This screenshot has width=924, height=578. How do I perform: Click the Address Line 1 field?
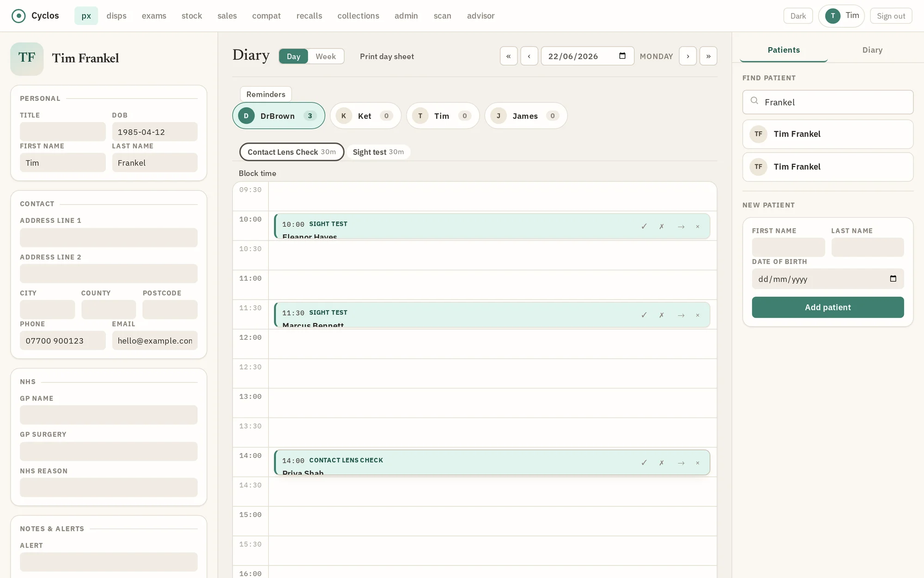tap(109, 237)
